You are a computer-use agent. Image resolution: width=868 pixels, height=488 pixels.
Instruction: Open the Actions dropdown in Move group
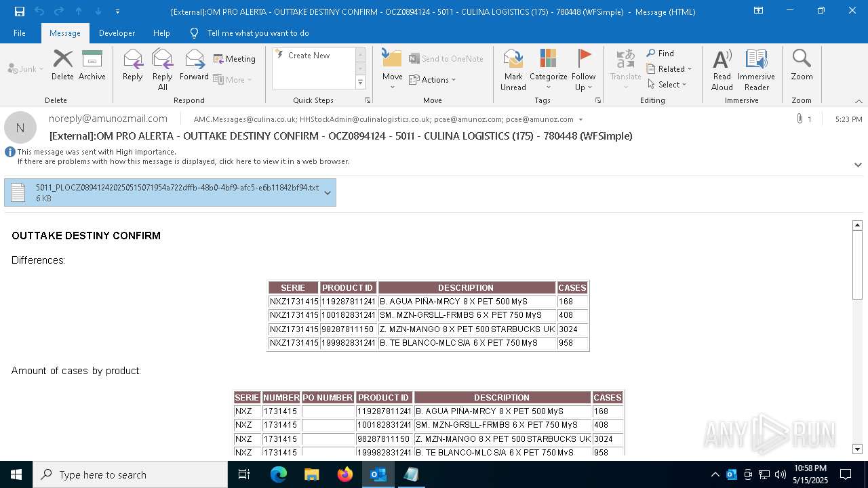(x=433, y=80)
